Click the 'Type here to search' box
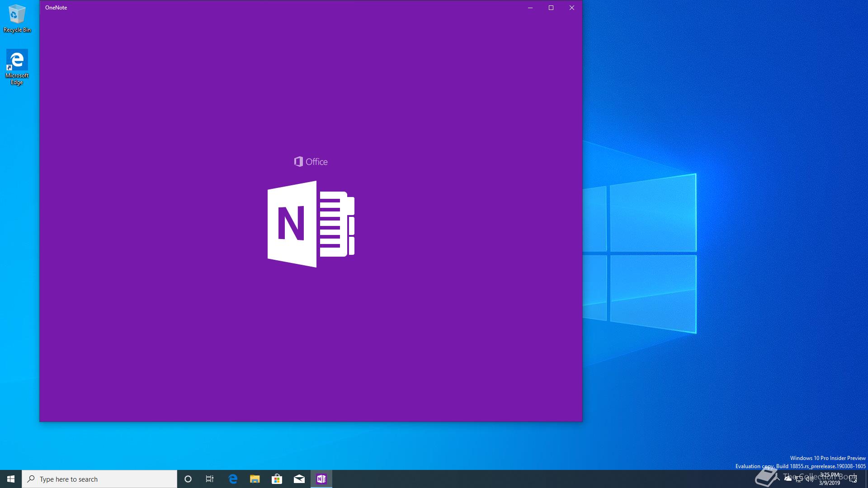This screenshot has width=868, height=488. point(99,479)
